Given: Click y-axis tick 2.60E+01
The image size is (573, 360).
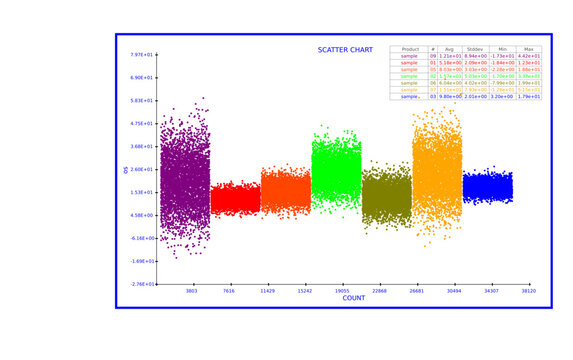Looking at the screenshot, I should [x=142, y=170].
